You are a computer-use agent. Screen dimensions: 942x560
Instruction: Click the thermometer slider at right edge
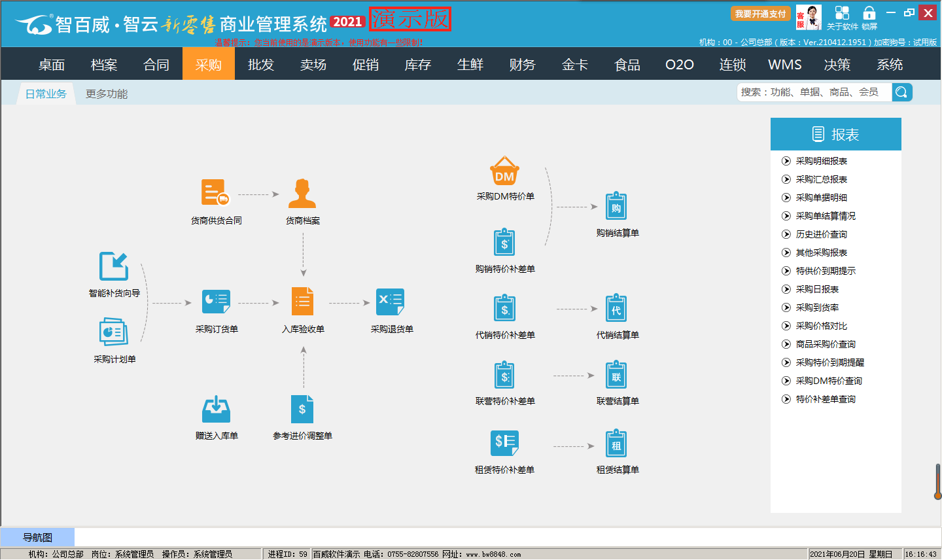pyautogui.click(x=937, y=482)
